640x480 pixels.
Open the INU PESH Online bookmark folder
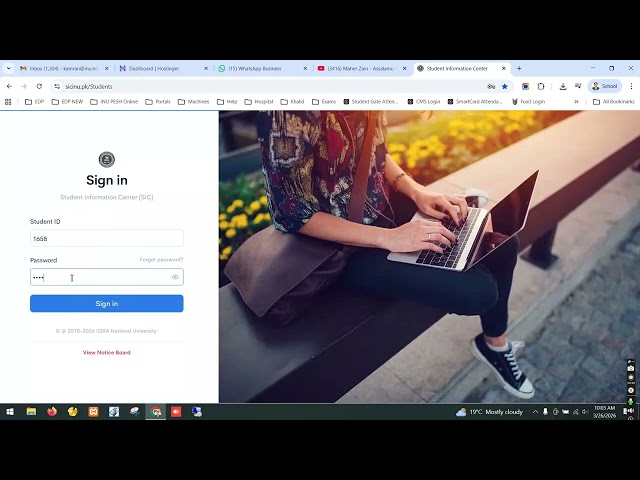(114, 102)
